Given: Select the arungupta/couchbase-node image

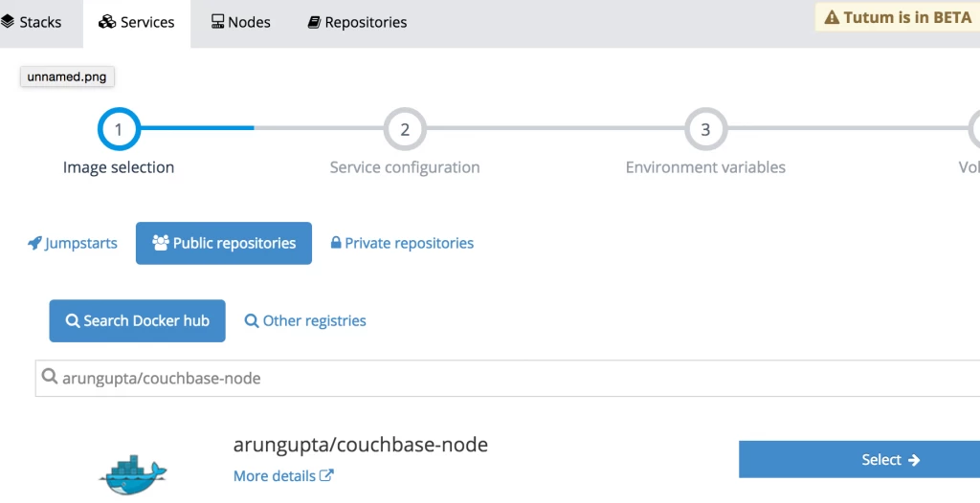Looking at the screenshot, I should pos(859,459).
